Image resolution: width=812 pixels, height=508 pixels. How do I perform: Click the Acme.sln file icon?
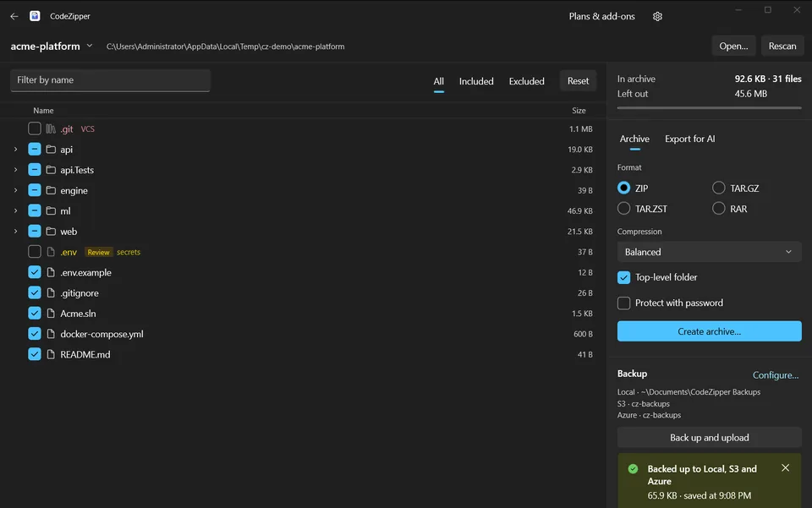point(51,314)
